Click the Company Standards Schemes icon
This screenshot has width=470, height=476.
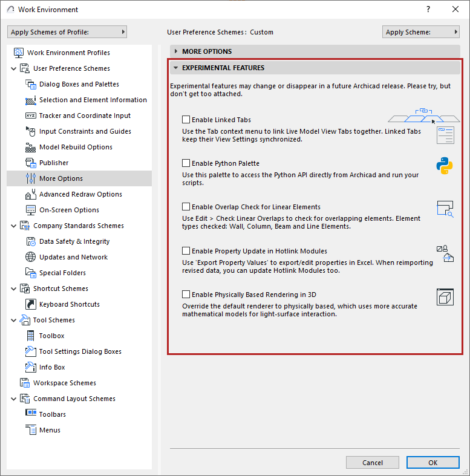[25, 226]
